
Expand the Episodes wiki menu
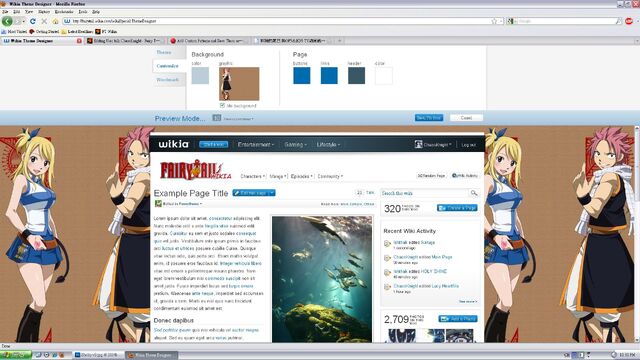(x=302, y=176)
